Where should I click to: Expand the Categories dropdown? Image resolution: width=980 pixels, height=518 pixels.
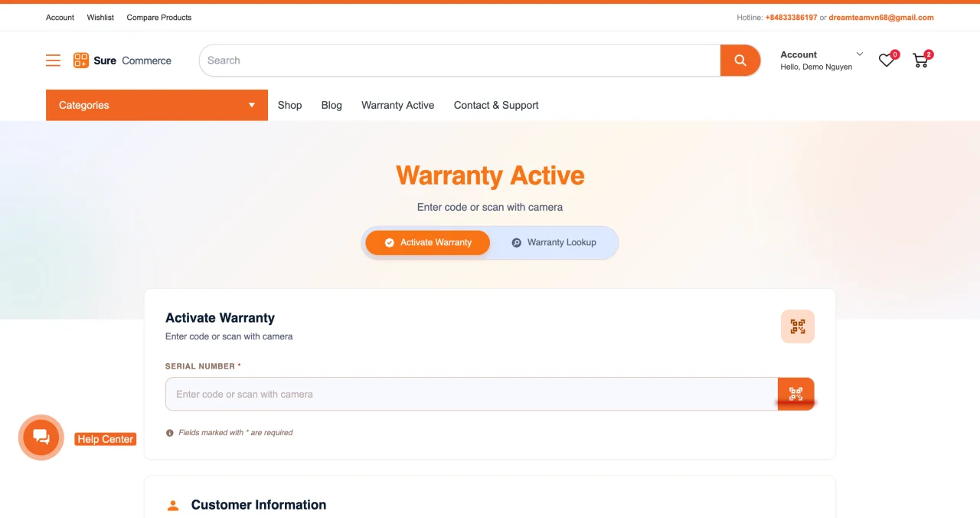(x=157, y=105)
